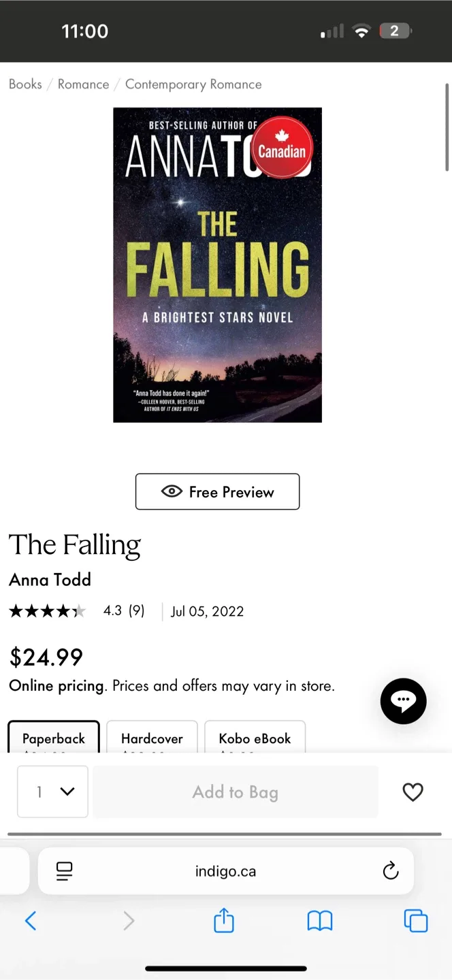Image resolution: width=452 pixels, height=980 pixels.
Task: Tap the Canadian badge on the cover
Action: pos(282,147)
